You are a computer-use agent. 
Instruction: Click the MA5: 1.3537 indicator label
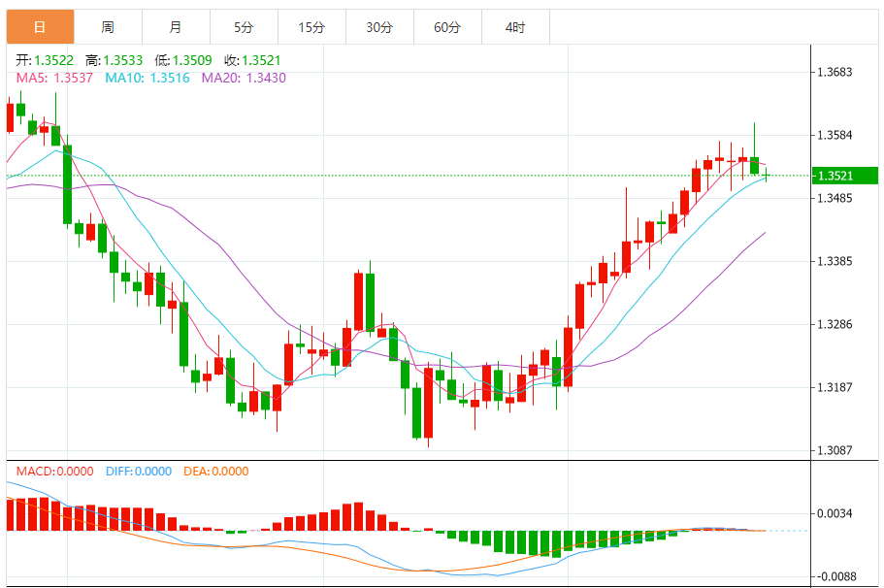[x=54, y=78]
